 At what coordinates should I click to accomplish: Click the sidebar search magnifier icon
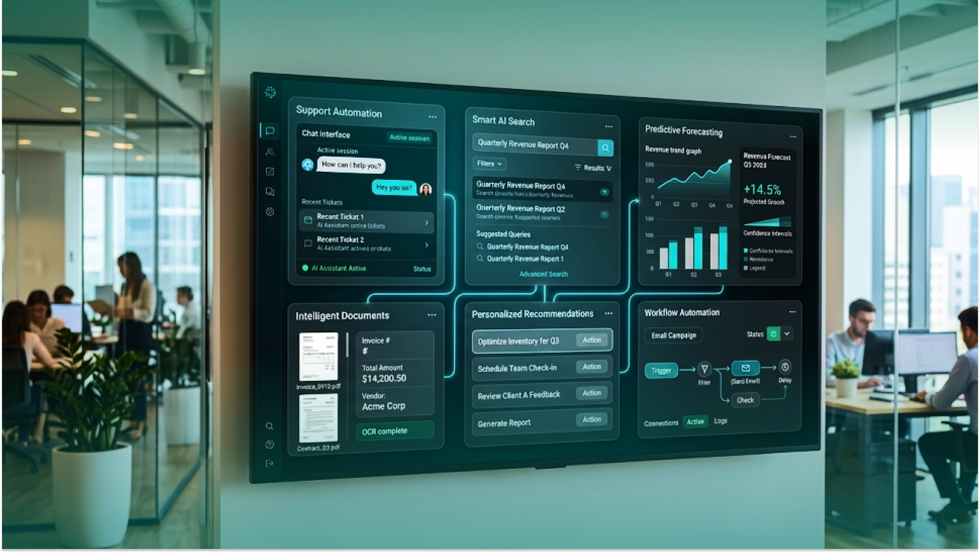(269, 426)
